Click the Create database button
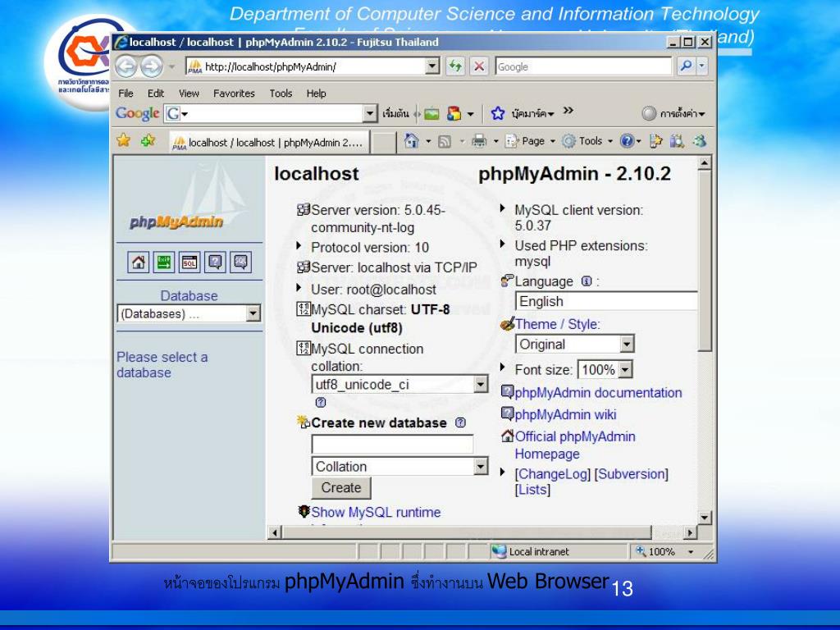The image size is (840, 630). [x=341, y=488]
